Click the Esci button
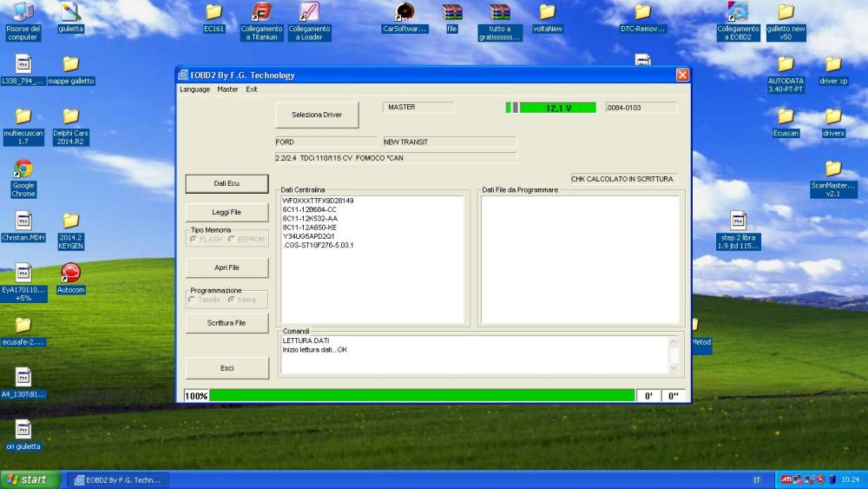Image resolution: width=868 pixels, height=489 pixels. tap(227, 368)
